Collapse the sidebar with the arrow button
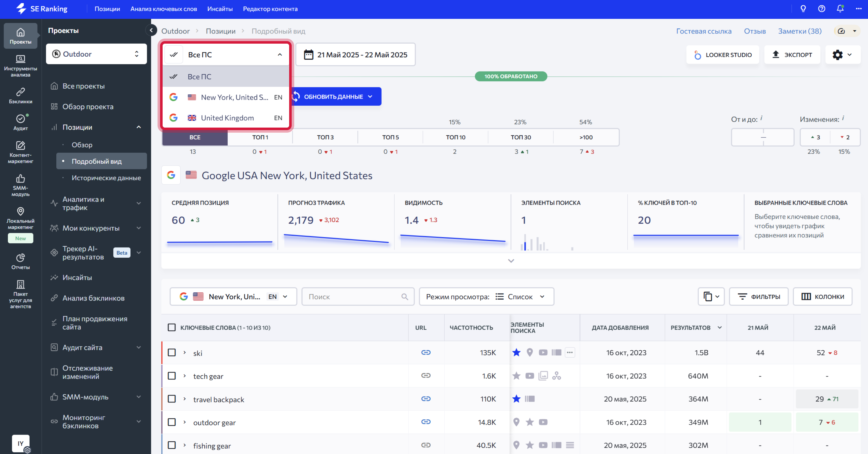The height and width of the screenshot is (454, 868). click(x=151, y=30)
